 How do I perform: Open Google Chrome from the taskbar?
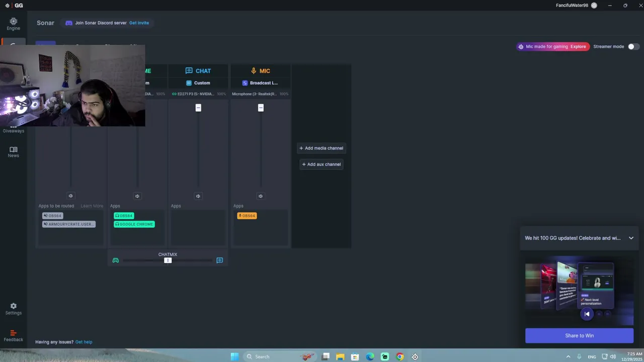click(399, 356)
